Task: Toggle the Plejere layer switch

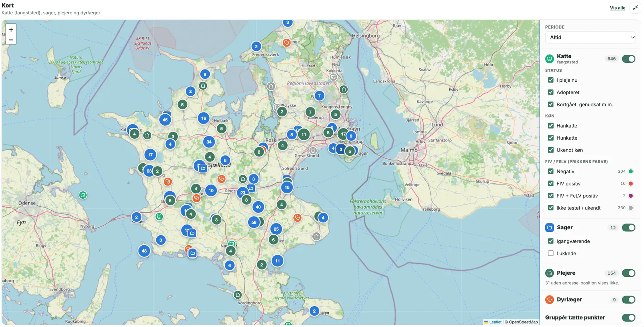Action: pyautogui.click(x=629, y=273)
